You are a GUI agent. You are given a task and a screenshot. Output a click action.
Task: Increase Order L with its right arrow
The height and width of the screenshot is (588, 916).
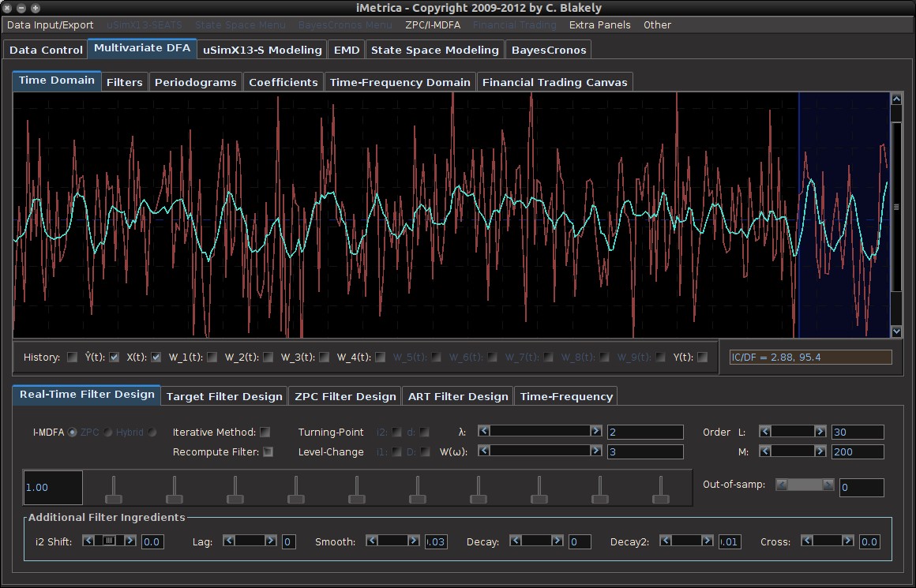tap(820, 431)
